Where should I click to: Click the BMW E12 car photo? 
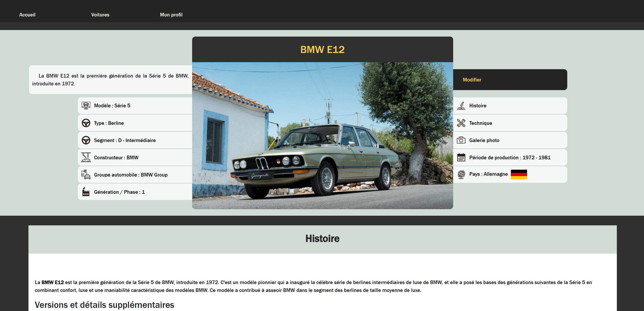[x=322, y=136]
